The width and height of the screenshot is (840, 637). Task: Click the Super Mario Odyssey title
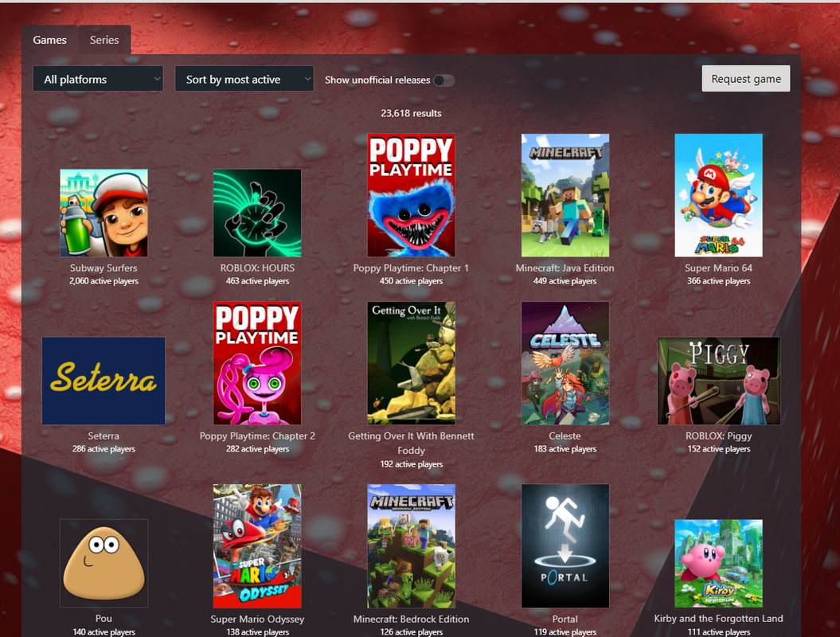[x=257, y=619]
